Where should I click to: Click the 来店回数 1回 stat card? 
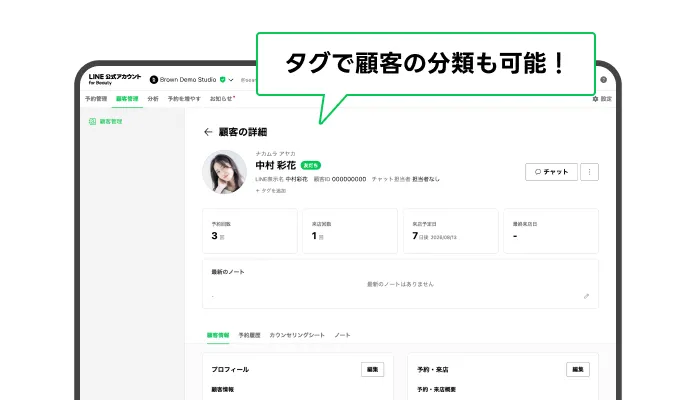point(350,231)
